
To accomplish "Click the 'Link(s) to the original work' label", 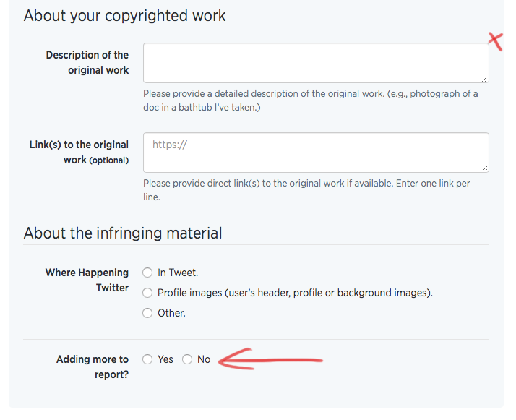I will 79,152.
